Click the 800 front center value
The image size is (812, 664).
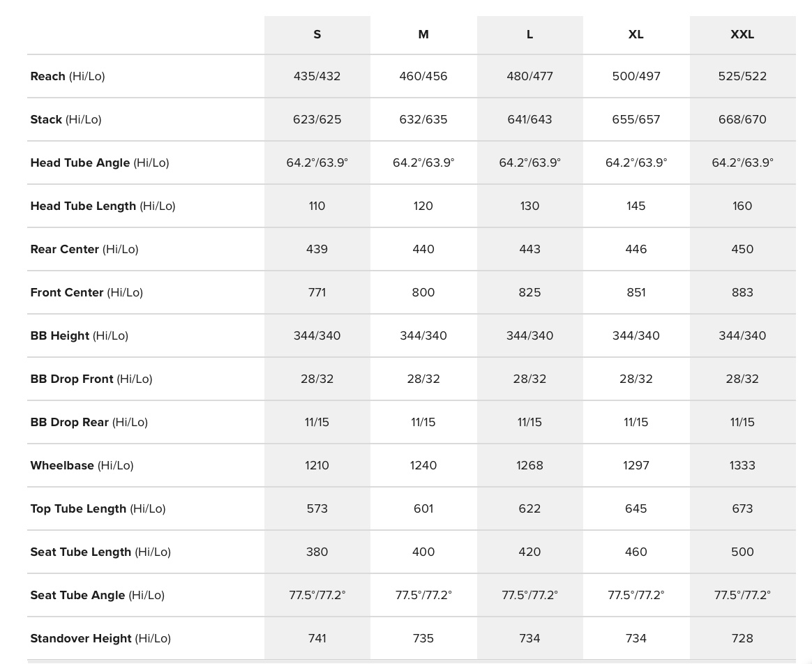click(423, 292)
